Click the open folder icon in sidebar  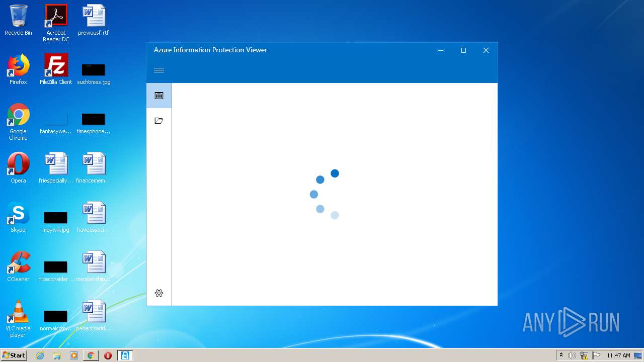coord(159,121)
